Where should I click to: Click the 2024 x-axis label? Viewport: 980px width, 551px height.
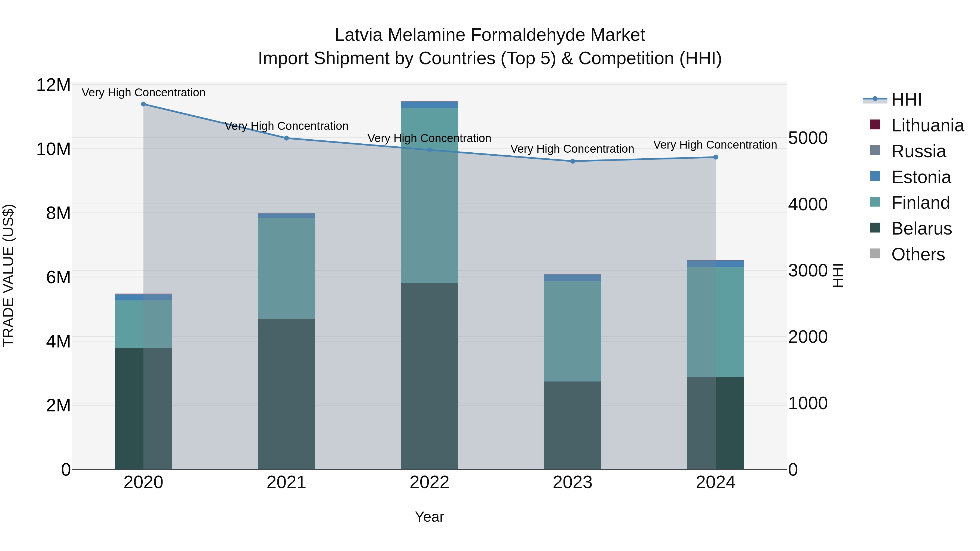pos(716,482)
